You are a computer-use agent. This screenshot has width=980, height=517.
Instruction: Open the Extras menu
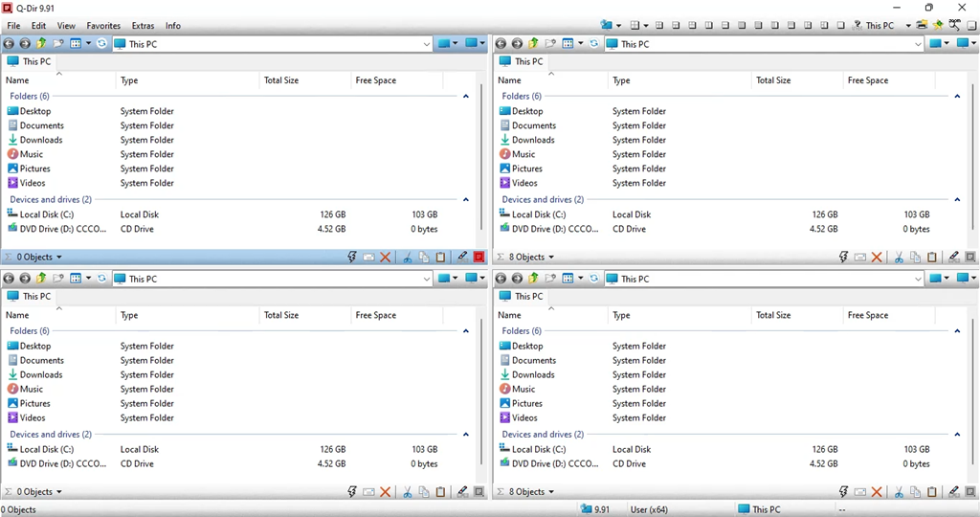click(143, 26)
